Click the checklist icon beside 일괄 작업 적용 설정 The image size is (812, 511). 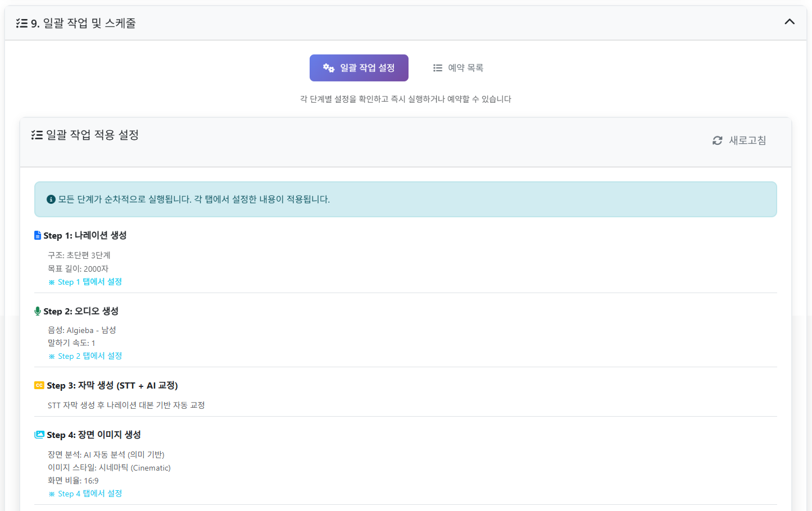pos(37,135)
